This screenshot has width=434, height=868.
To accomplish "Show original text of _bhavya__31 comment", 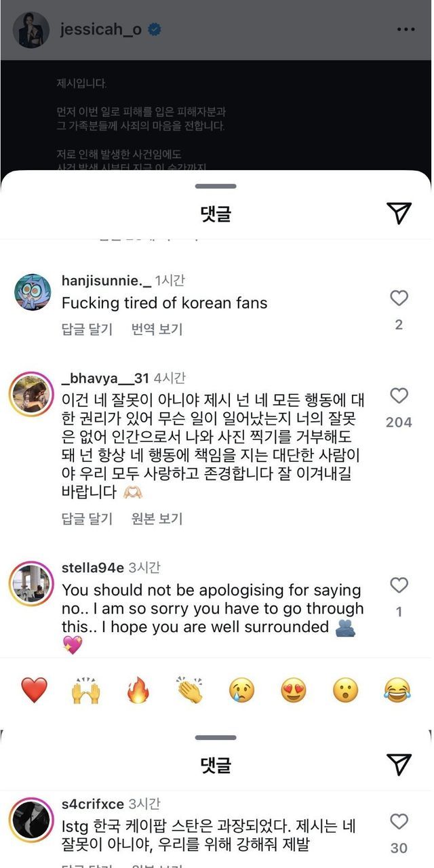I will point(157,519).
